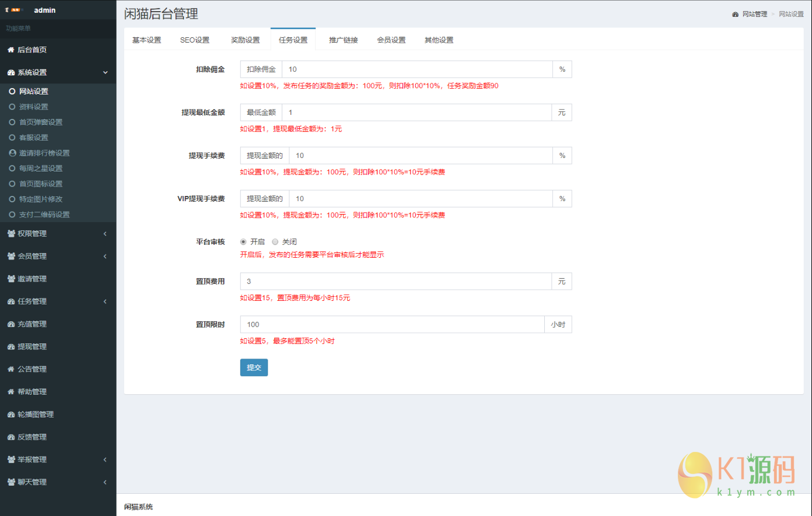Viewport: 812px width, 516px height.
Task: Expand 任务管理 using its chevron arrow
Action: 106,302
